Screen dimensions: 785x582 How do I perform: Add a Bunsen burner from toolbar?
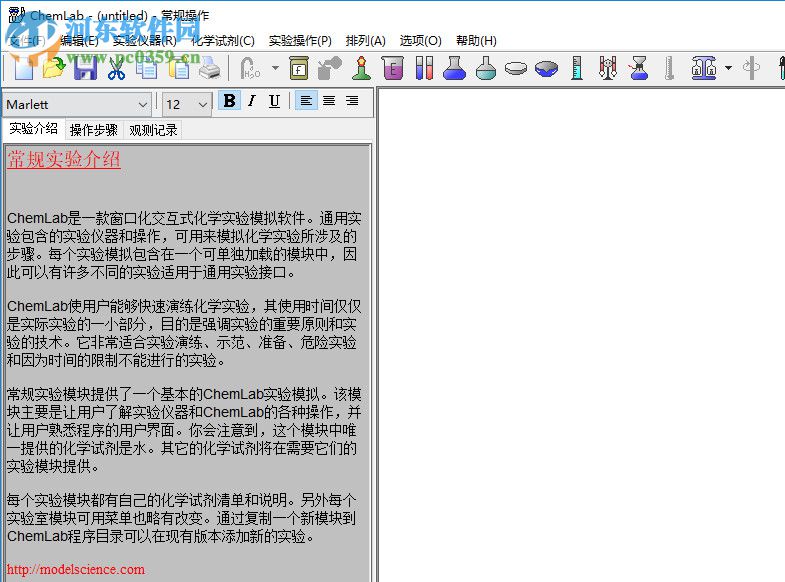coord(361,69)
